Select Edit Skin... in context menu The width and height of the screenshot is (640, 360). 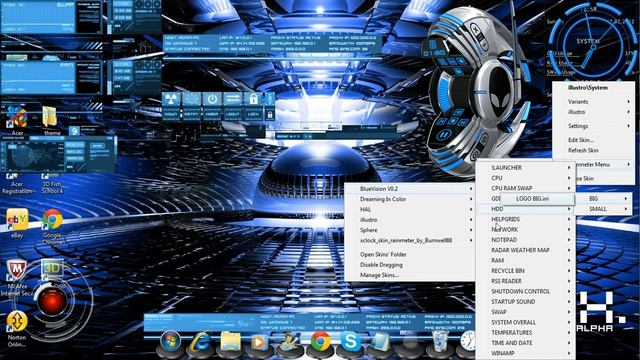click(x=580, y=140)
